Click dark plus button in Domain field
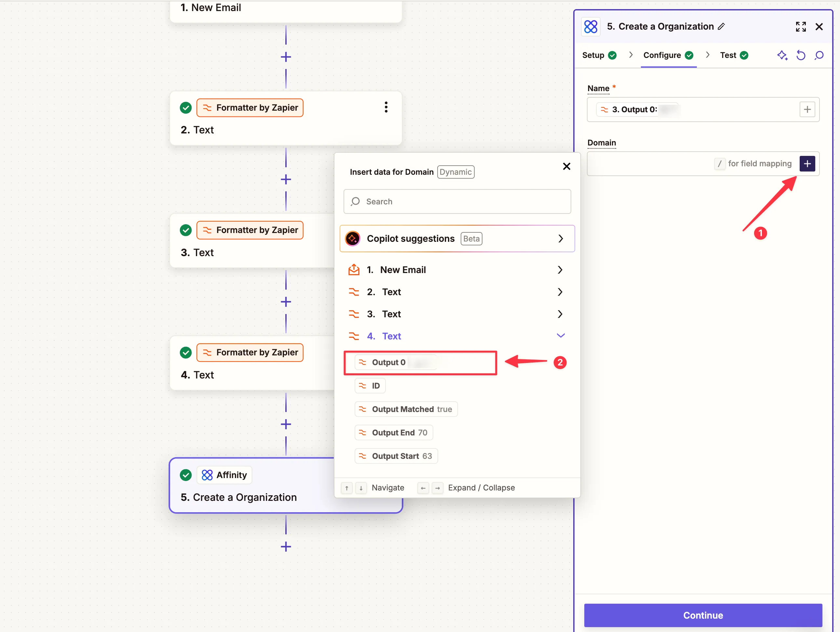The width and height of the screenshot is (840, 632). coord(807,164)
